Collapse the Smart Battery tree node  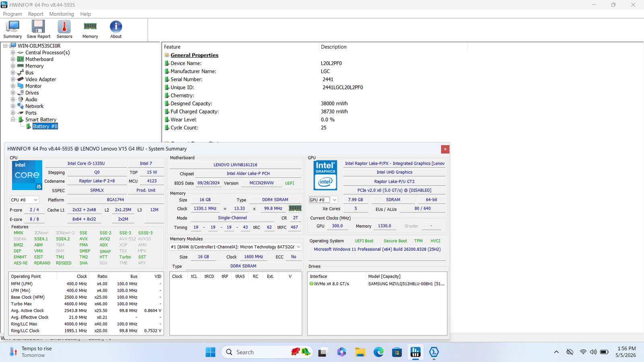click(13, 119)
